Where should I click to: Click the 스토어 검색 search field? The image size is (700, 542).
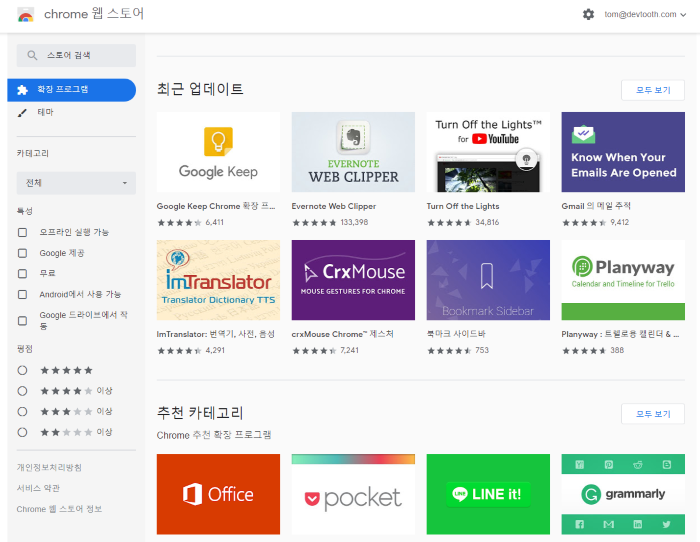[76, 55]
